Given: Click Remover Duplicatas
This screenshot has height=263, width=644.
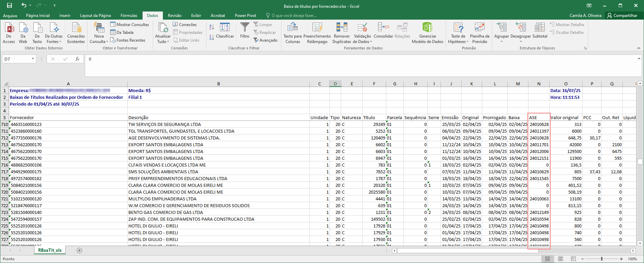Looking at the screenshot, I should 342,33.
